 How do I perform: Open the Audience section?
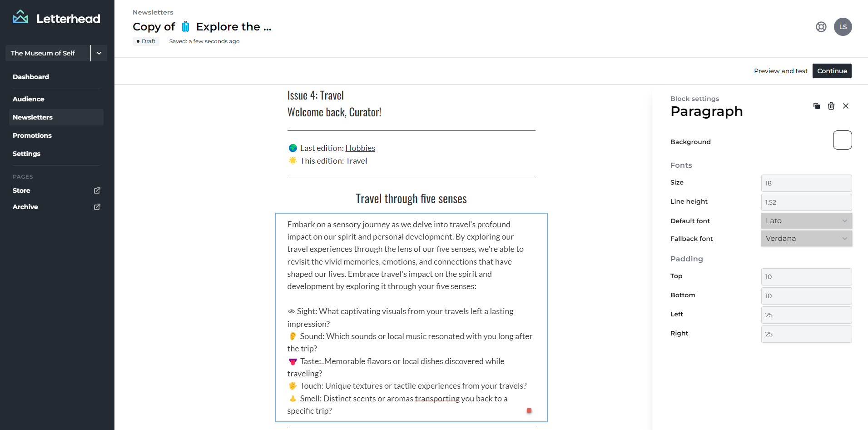29,99
